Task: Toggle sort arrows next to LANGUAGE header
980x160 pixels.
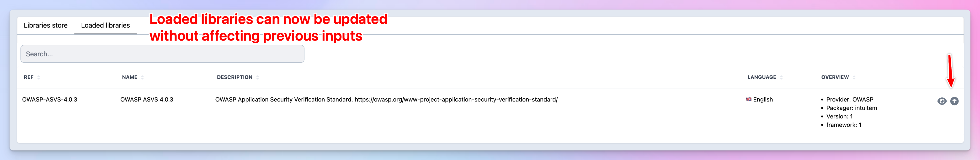Action: (x=781, y=77)
